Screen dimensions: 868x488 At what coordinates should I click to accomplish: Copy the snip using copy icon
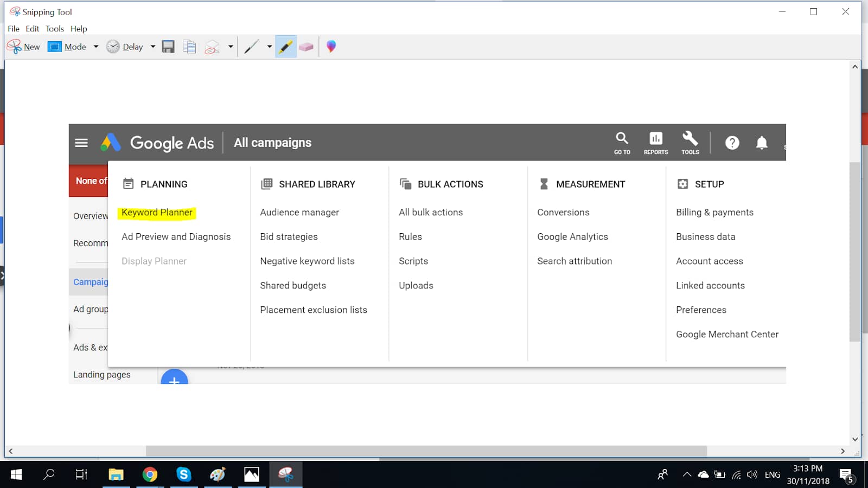(x=189, y=47)
